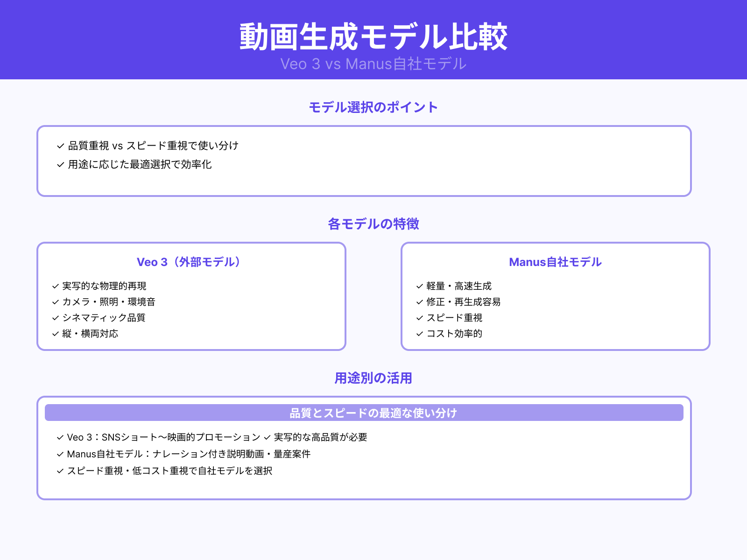
Task: Click the Veo 3 vs Manus自社モデル subtitle
Action: 373,64
